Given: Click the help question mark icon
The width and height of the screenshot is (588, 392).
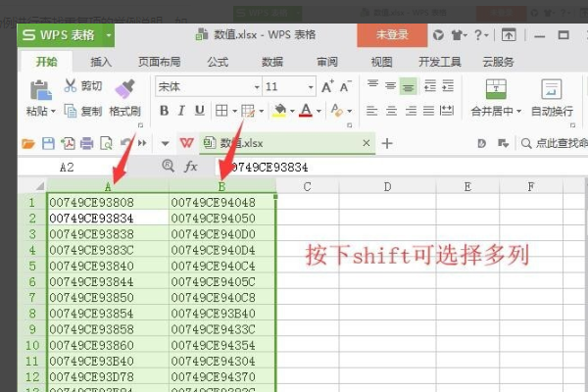Looking at the screenshot, I should pyautogui.click(x=478, y=35).
